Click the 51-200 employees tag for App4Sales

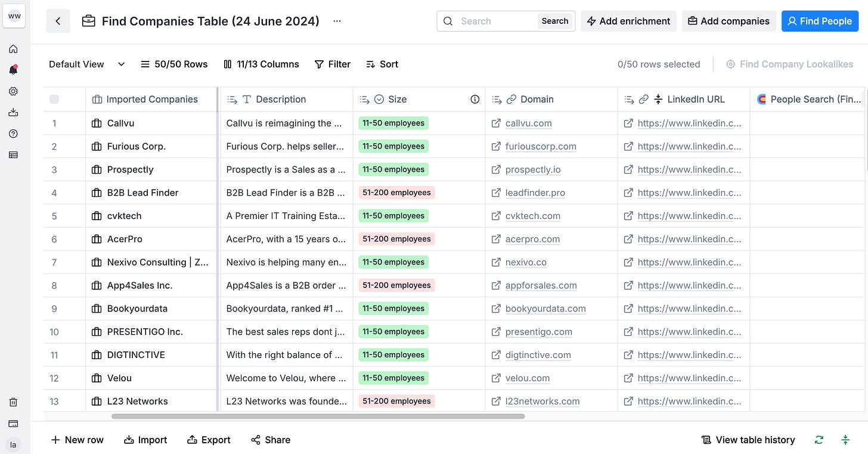[x=396, y=285]
